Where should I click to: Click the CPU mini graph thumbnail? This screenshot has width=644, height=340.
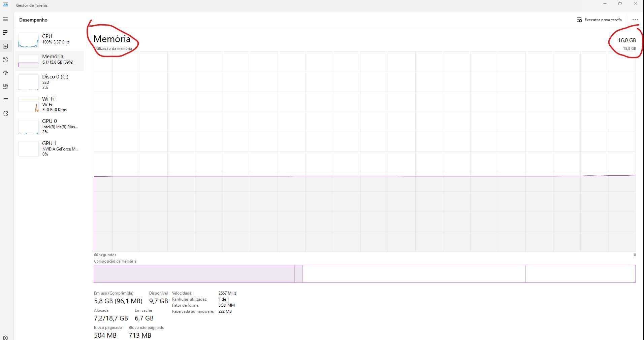tap(29, 40)
